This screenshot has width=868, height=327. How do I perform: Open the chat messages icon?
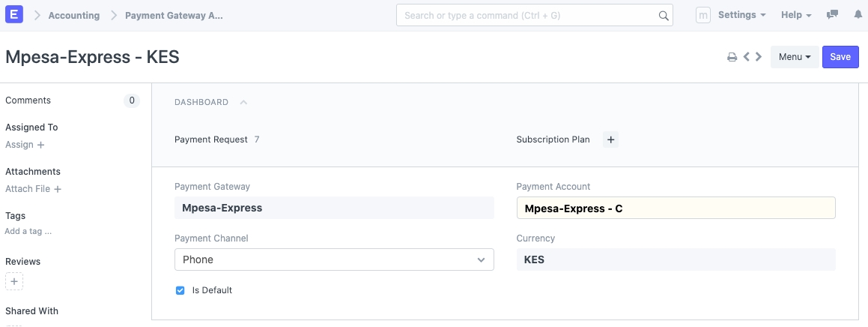click(x=832, y=15)
